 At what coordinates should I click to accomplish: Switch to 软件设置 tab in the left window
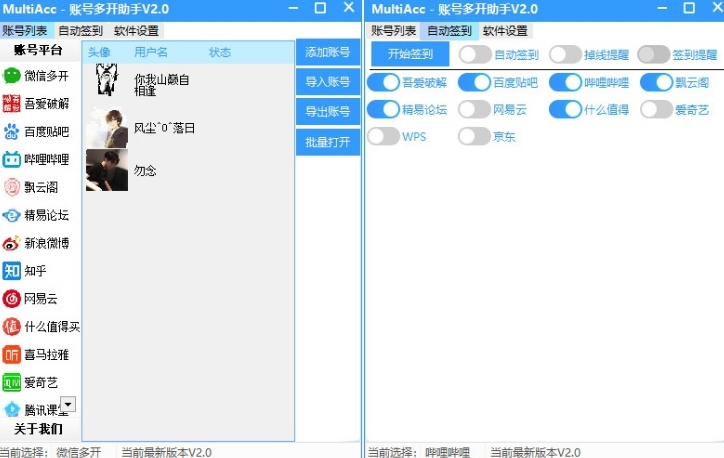tap(136, 31)
